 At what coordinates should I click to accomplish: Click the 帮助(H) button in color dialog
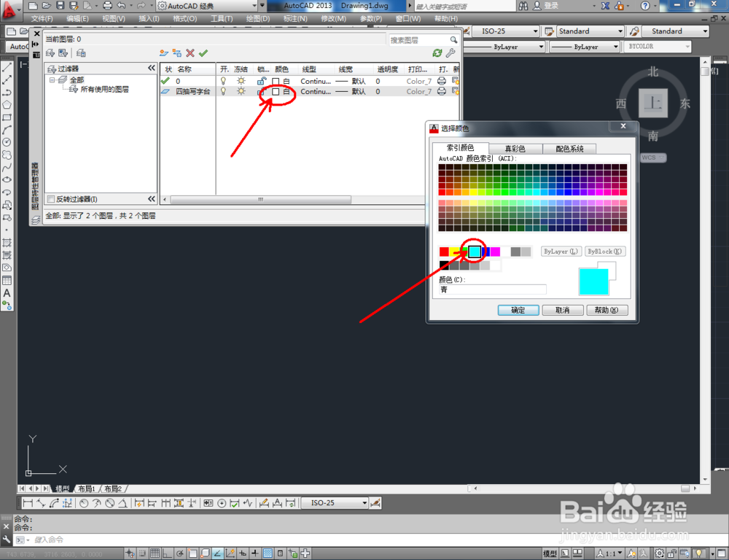607,310
